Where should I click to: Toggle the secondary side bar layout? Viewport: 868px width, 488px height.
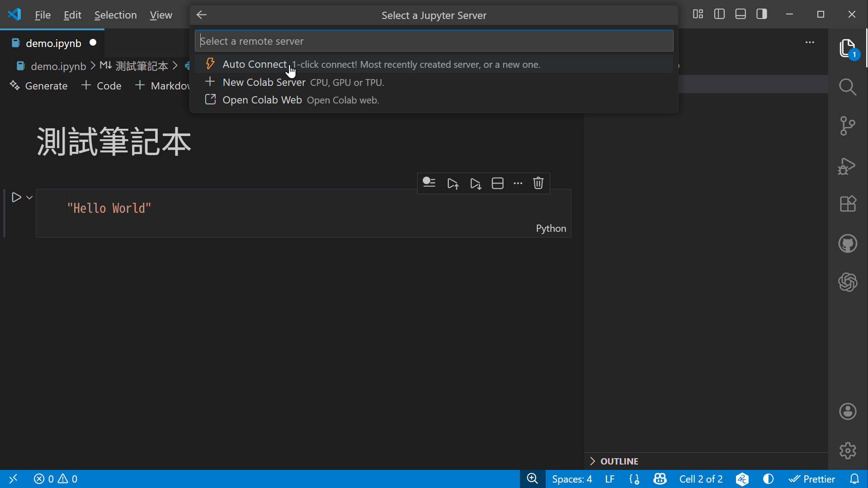coord(762,14)
